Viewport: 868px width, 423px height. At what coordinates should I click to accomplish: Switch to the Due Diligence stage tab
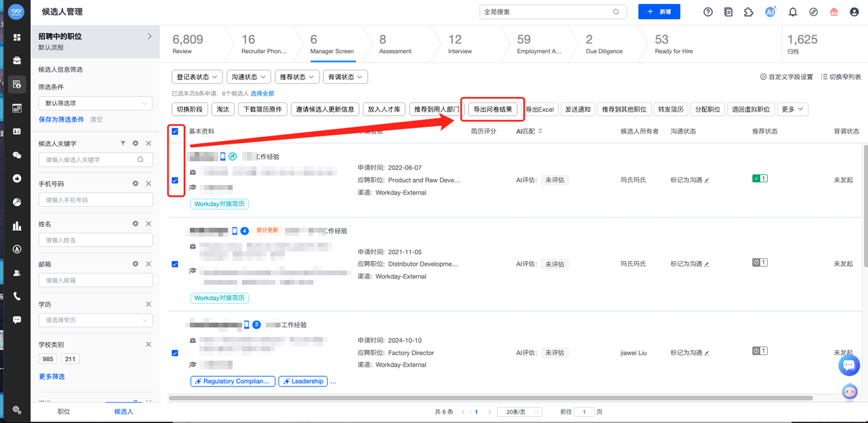(604, 44)
